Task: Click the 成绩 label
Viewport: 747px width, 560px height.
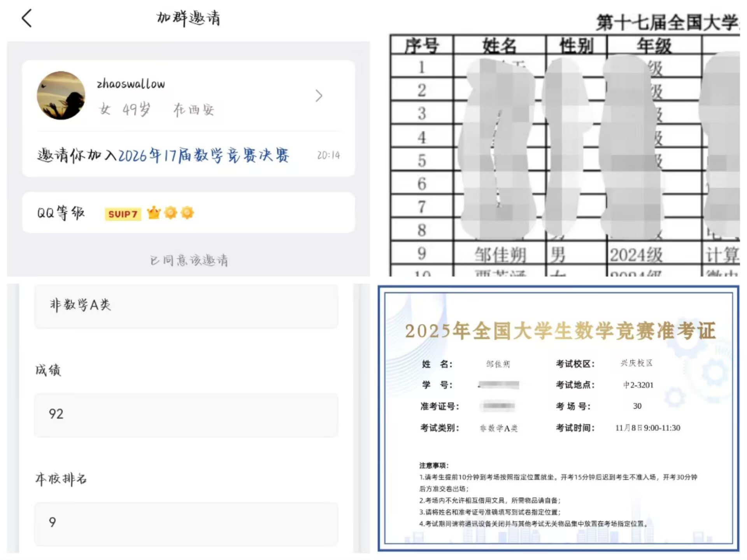Action: (48, 370)
